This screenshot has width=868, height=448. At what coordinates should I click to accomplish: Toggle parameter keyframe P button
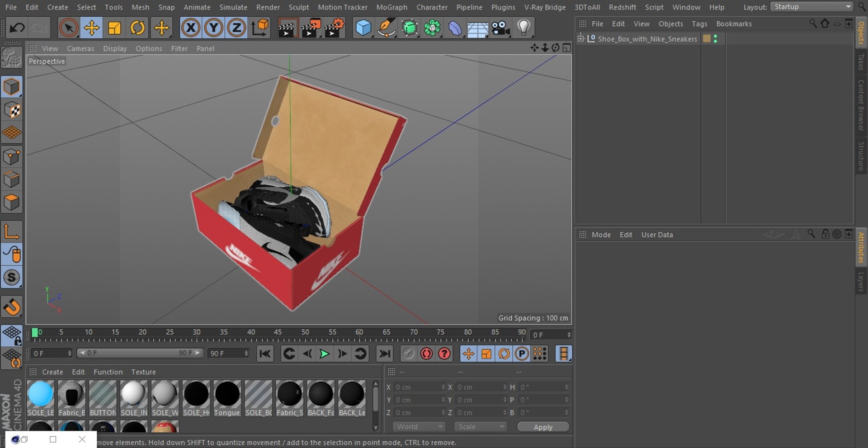(522, 354)
